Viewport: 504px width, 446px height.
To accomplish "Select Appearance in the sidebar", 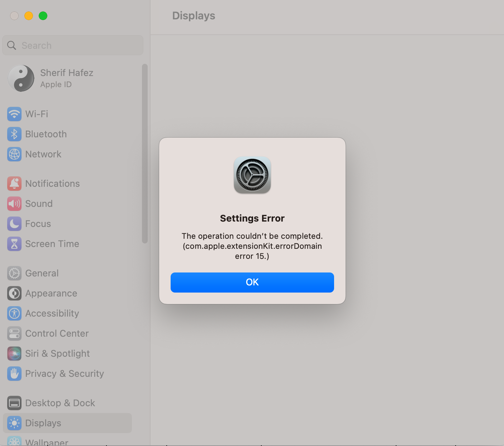I will click(x=67, y=293).
